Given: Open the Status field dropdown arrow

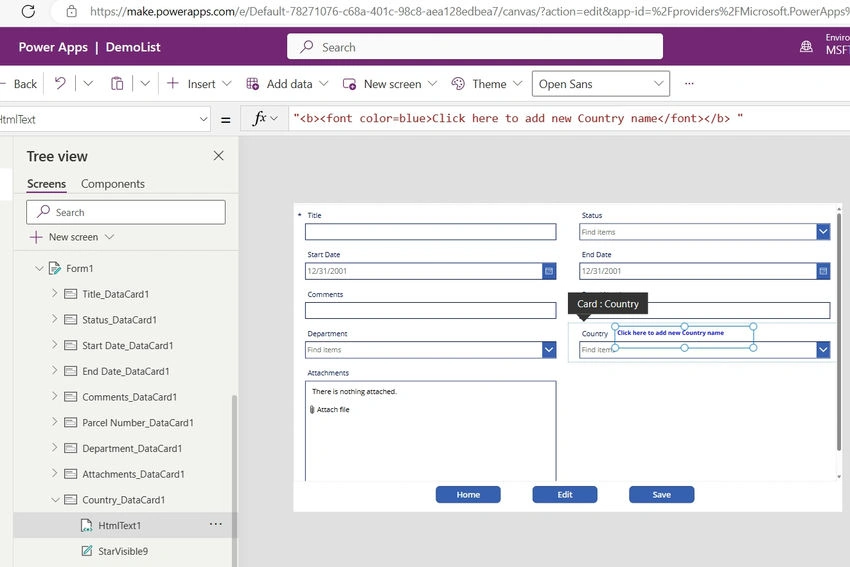Looking at the screenshot, I should pyautogui.click(x=823, y=232).
